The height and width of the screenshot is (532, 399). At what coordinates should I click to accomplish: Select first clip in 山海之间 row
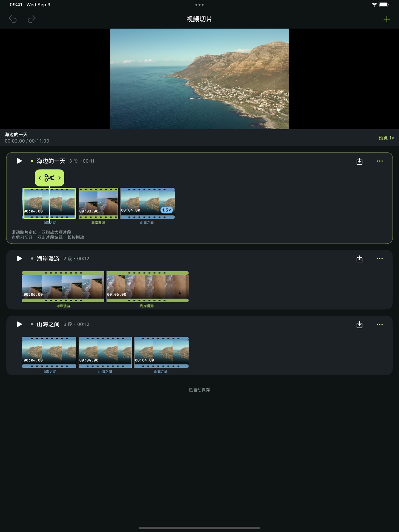tap(49, 352)
